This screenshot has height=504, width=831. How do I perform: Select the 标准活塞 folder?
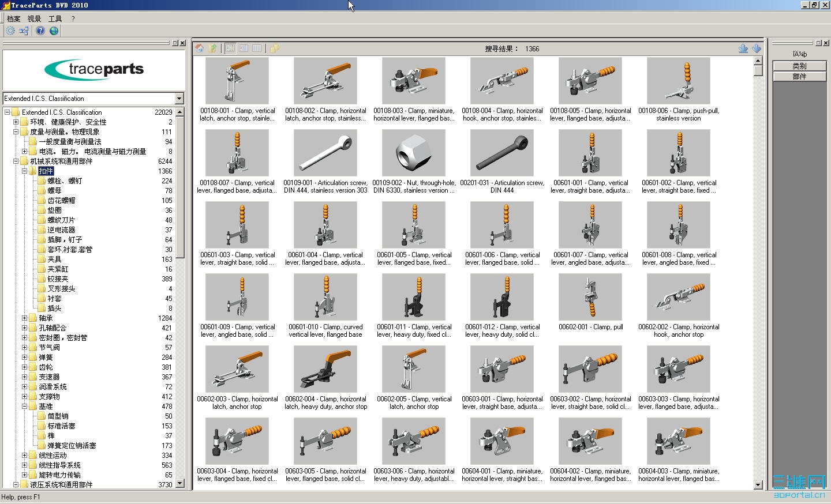tap(61, 426)
